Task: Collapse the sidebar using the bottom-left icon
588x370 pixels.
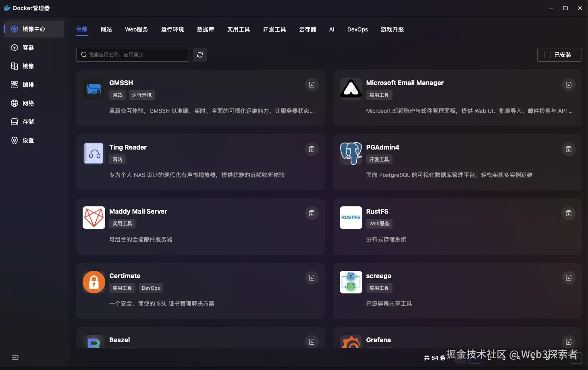Action: pyautogui.click(x=15, y=357)
